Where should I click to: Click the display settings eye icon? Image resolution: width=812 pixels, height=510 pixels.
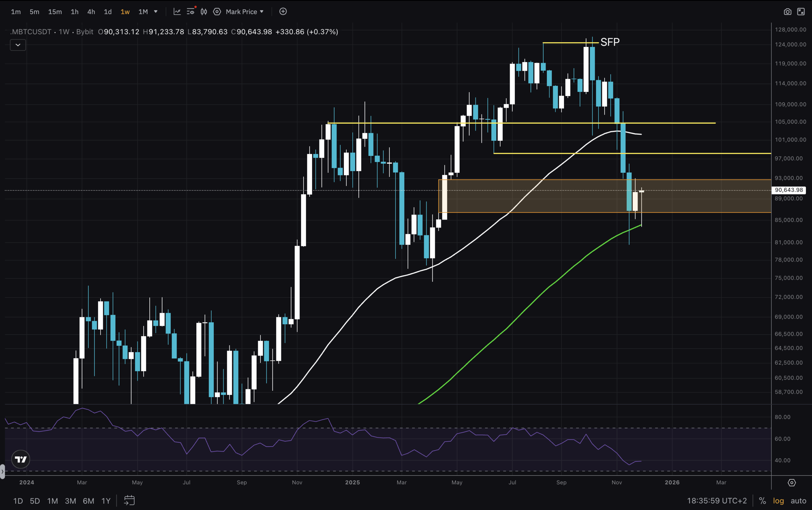pos(191,11)
